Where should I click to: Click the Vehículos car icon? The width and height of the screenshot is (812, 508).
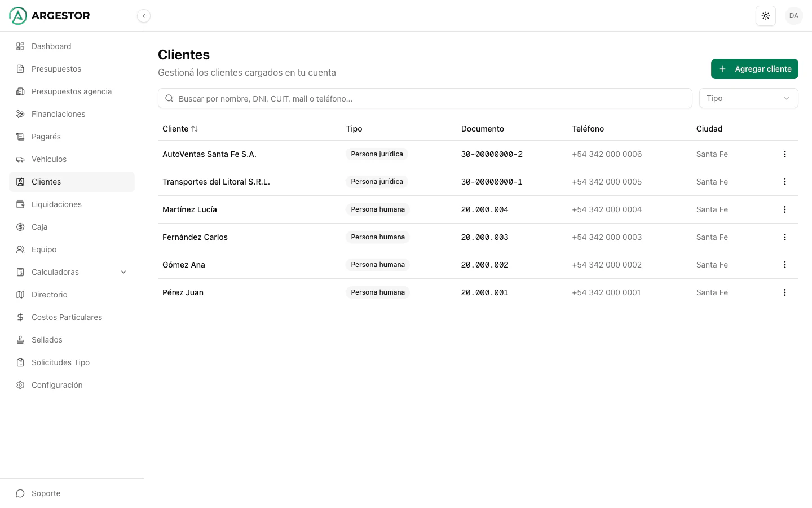[x=20, y=159]
